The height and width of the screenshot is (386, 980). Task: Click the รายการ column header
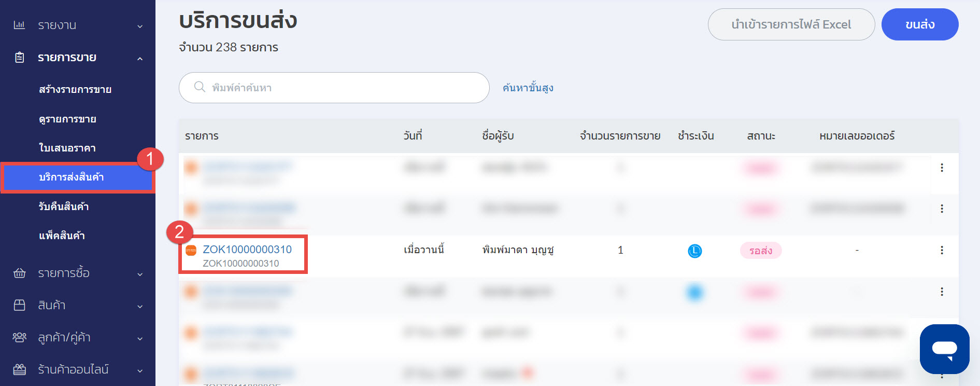point(202,136)
